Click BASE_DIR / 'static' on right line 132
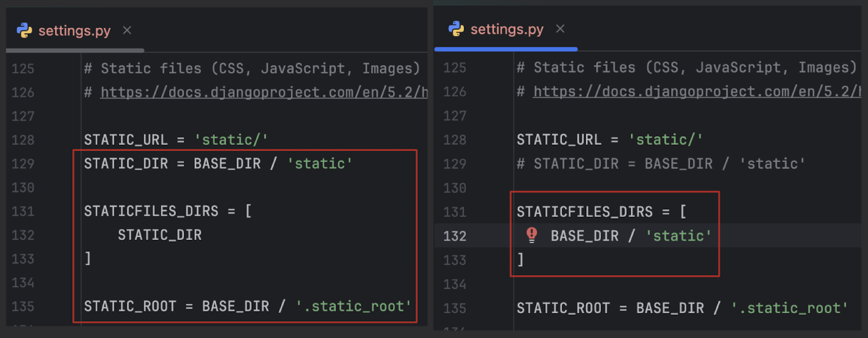868x338 pixels. [631, 236]
